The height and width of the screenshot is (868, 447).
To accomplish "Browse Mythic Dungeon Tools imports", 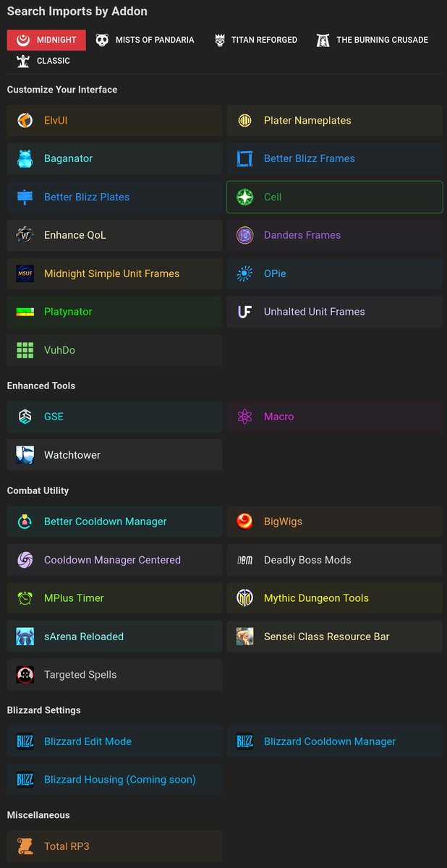I will point(335,599).
